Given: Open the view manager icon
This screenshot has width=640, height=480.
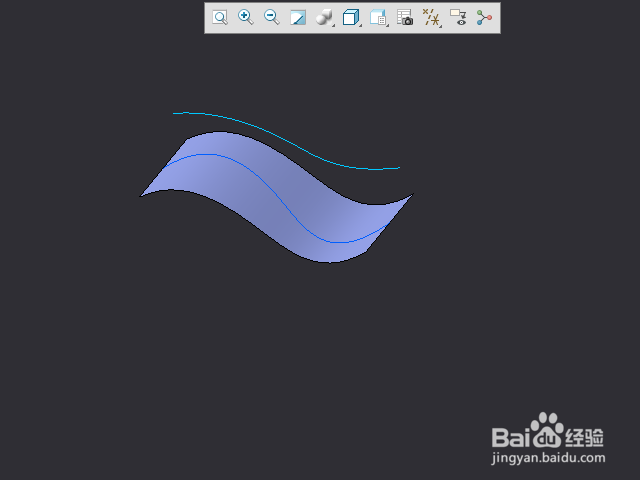Looking at the screenshot, I should 378,18.
